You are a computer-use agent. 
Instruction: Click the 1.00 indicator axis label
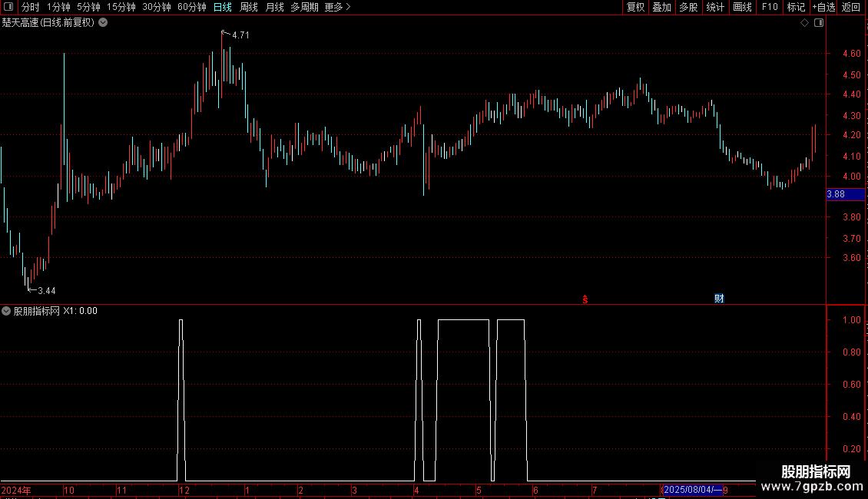852,320
